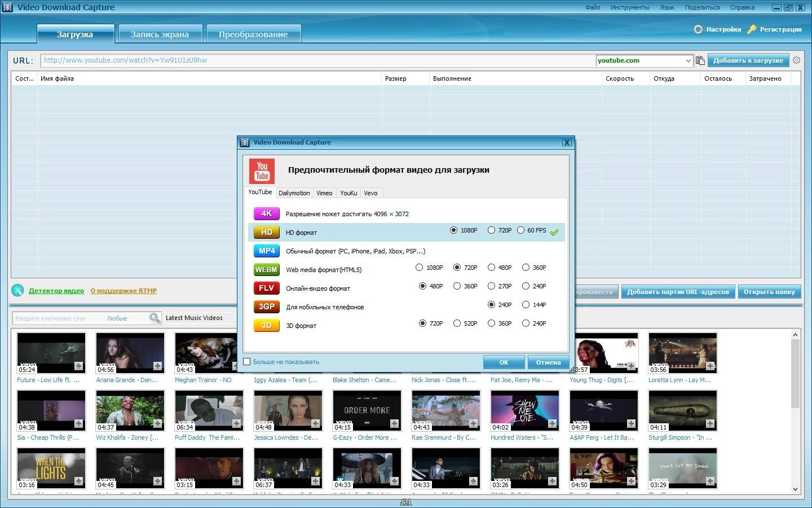
Task: Click the WEBM format badge
Action: [267, 269]
